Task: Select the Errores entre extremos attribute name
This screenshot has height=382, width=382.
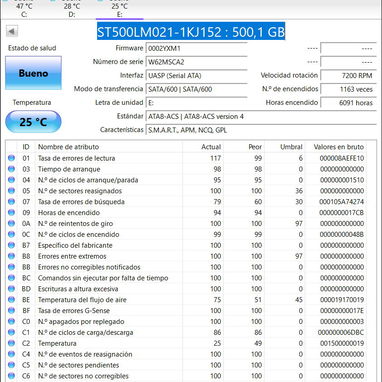Action: coord(72,256)
